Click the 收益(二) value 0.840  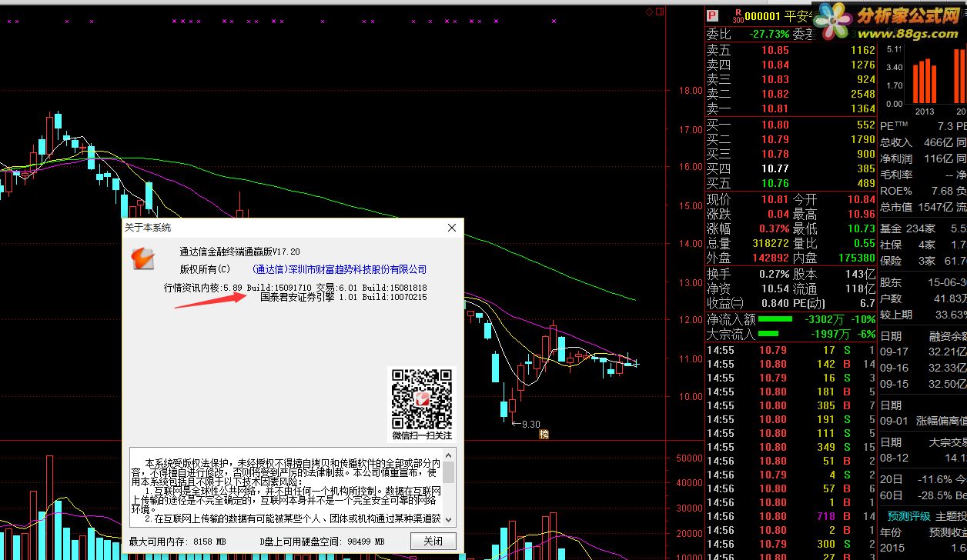point(775,303)
